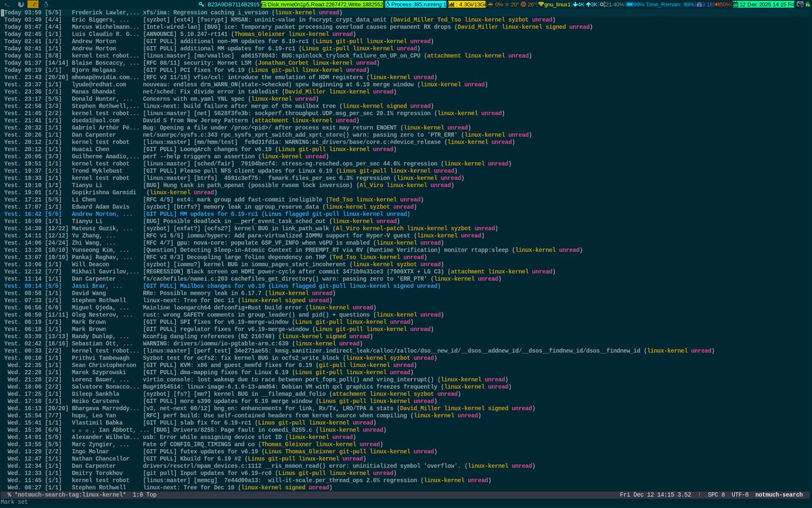The image size is (812, 508).
Task: Switch to the browser workspace icon
Action: (x=21, y=4)
